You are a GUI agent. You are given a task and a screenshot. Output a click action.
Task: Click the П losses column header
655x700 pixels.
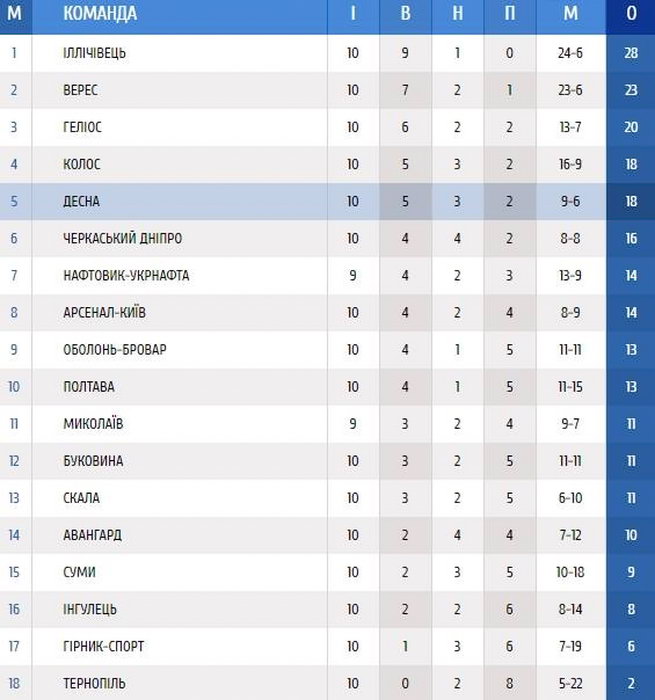click(509, 14)
